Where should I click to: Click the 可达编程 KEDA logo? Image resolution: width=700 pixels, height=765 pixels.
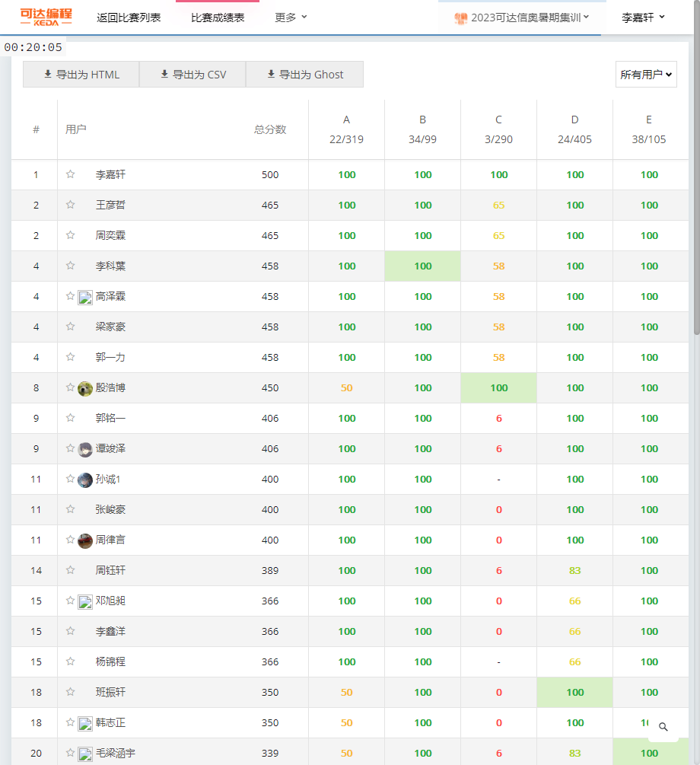[x=46, y=17]
